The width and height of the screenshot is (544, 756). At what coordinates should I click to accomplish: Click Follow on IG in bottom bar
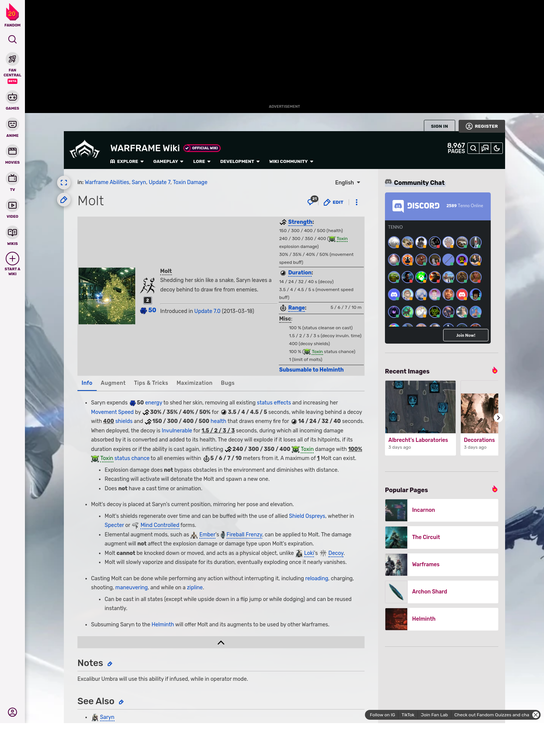click(x=382, y=715)
